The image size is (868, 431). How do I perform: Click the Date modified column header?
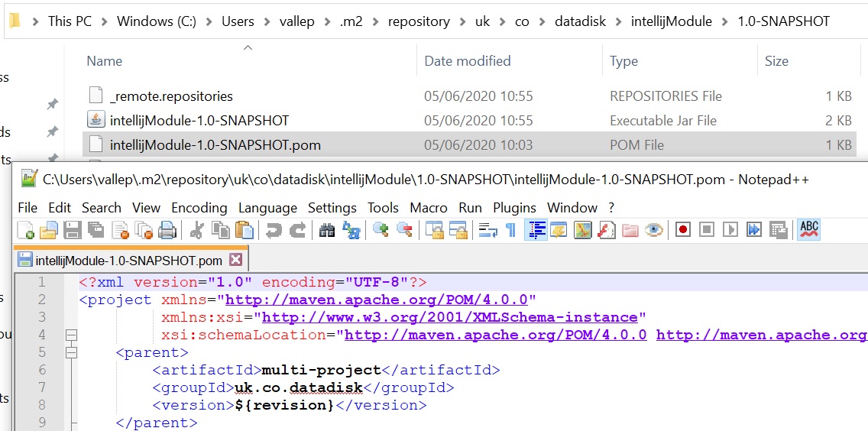point(467,61)
